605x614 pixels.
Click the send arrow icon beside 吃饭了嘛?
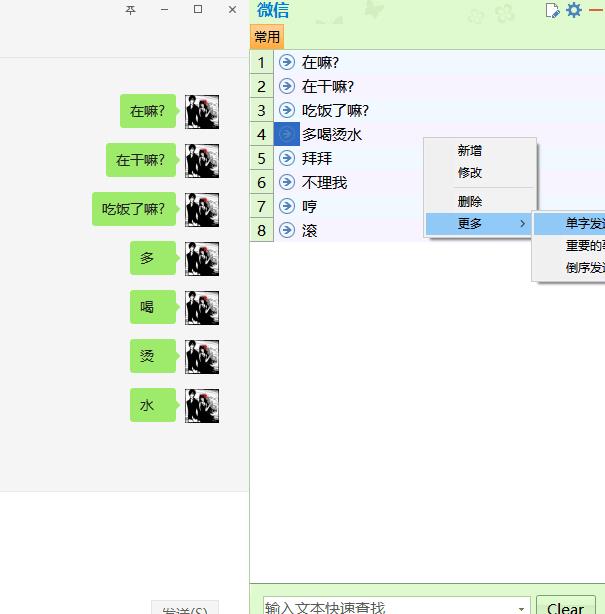[287, 110]
